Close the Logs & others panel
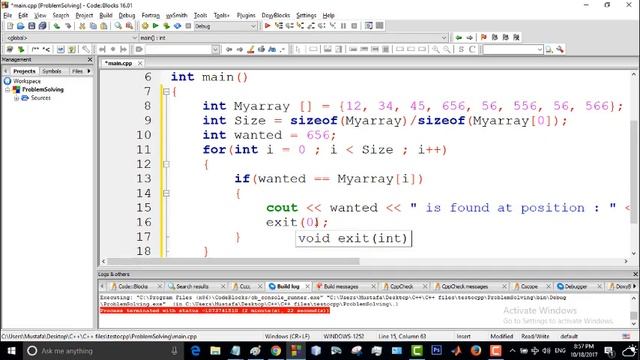The height and width of the screenshot is (360, 640). [x=635, y=274]
